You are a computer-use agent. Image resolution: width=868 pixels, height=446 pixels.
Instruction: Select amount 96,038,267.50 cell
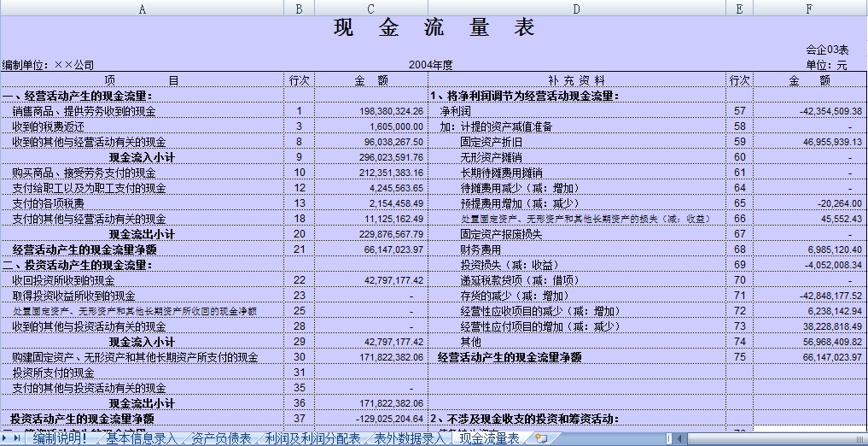coord(371,143)
